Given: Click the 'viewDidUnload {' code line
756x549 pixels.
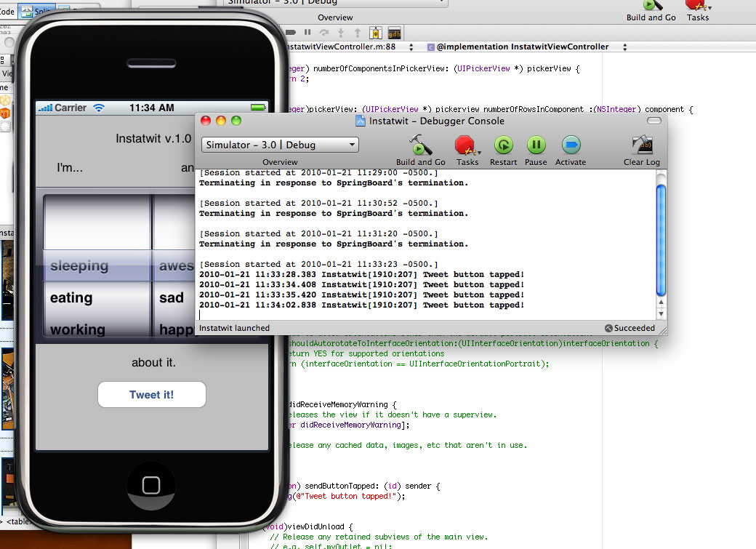Looking at the screenshot, I should pyautogui.click(x=308, y=526).
